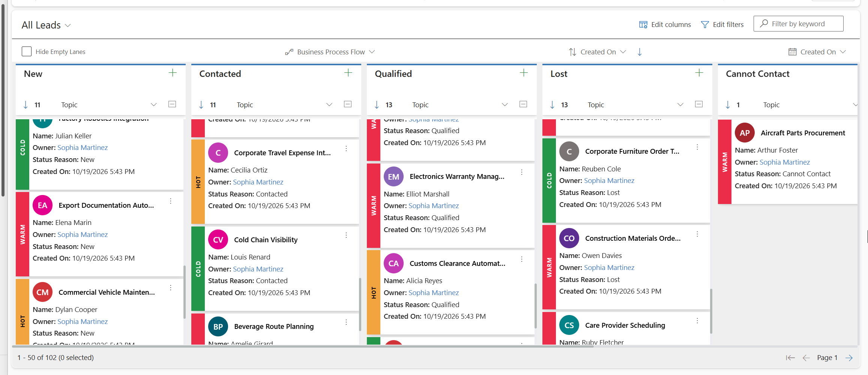Open more options on Corporate Travel Expense card

[x=346, y=148]
